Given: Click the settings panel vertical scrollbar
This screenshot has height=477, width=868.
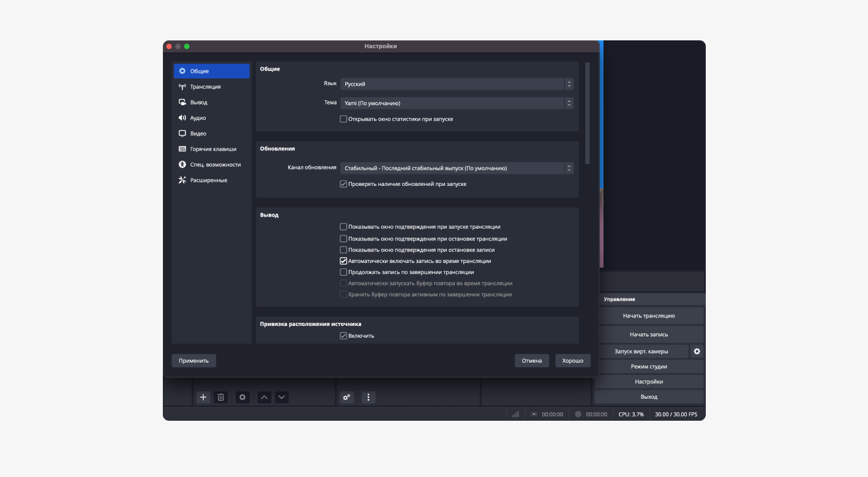Looking at the screenshot, I should pyautogui.click(x=588, y=113).
